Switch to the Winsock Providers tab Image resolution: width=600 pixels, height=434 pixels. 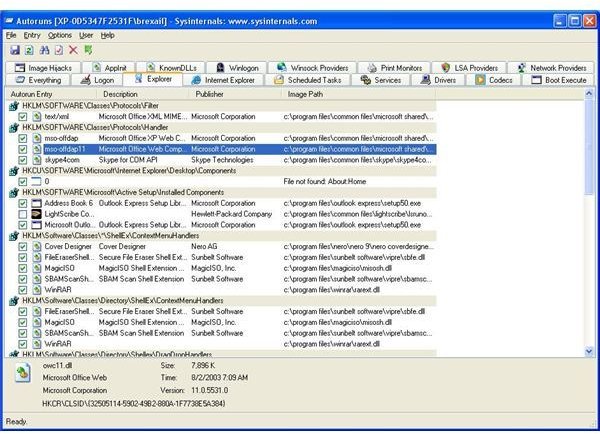pyautogui.click(x=312, y=68)
